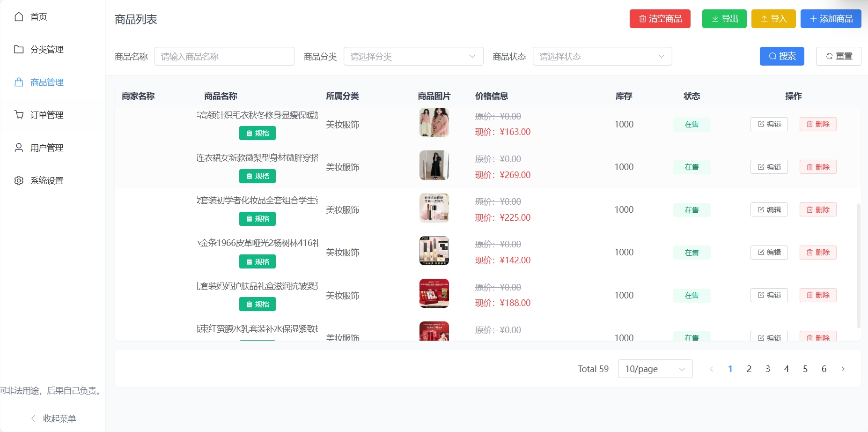Click the user icon for 用户管理
This screenshot has width=868, height=432.
19,148
